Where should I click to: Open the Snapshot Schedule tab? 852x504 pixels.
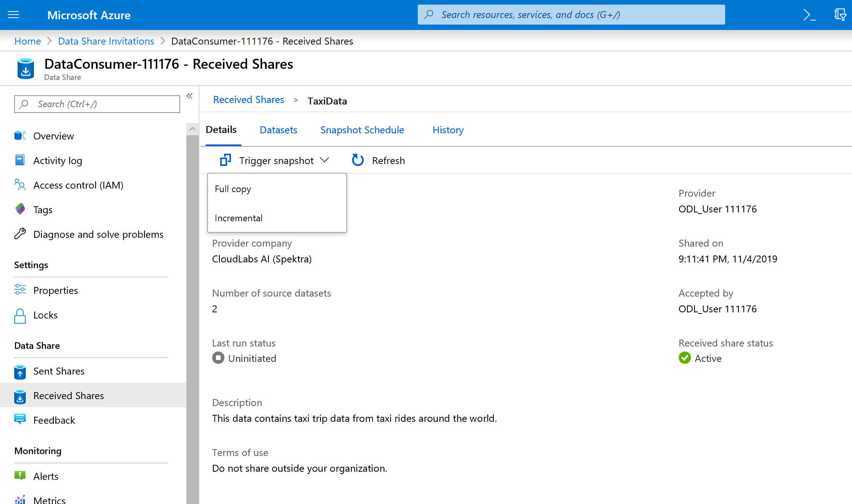coord(362,130)
